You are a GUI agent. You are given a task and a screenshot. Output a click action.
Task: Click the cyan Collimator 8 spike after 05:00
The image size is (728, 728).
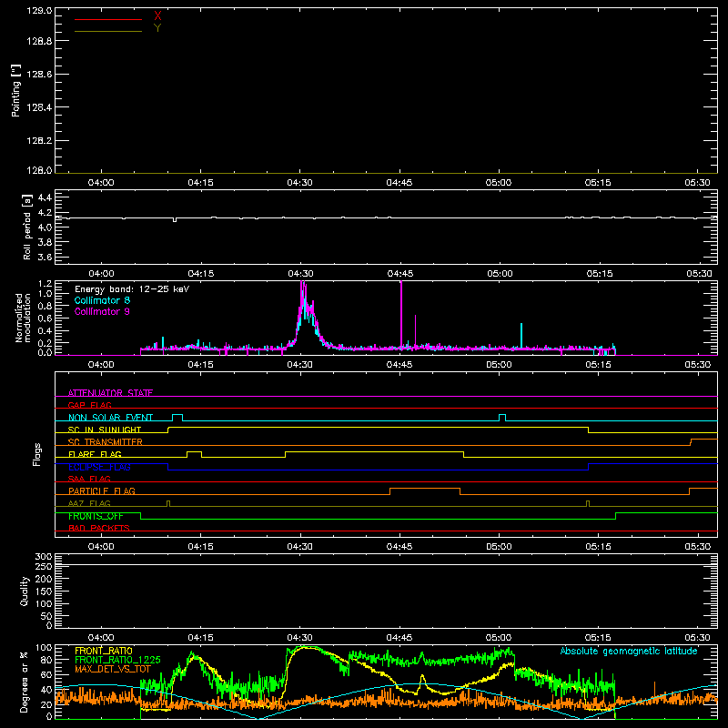tap(521, 335)
